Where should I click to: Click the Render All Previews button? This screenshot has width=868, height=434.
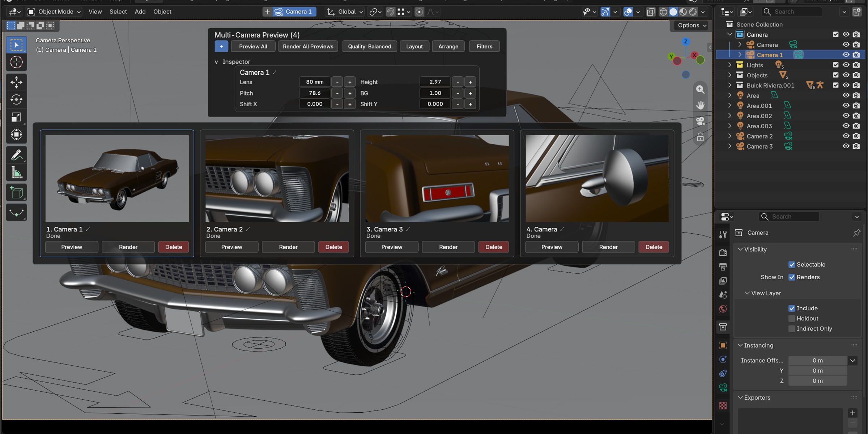[308, 46]
